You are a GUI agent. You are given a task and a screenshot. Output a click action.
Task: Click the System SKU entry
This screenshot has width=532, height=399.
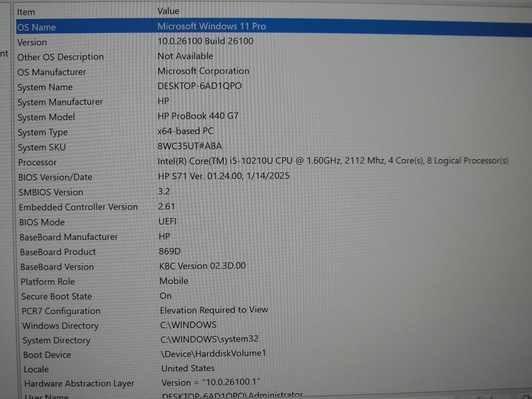coord(42,147)
